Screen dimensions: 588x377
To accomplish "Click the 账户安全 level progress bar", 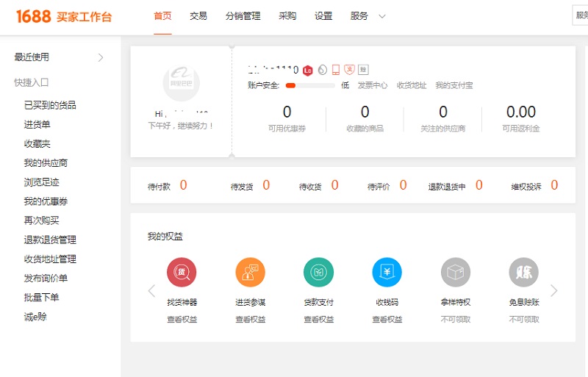I will [310, 85].
